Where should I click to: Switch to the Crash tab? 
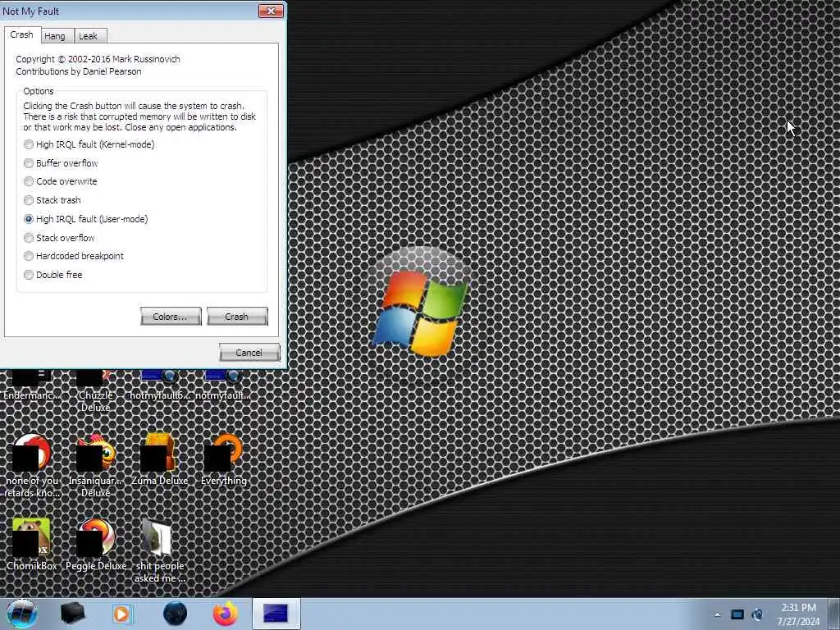click(x=22, y=34)
